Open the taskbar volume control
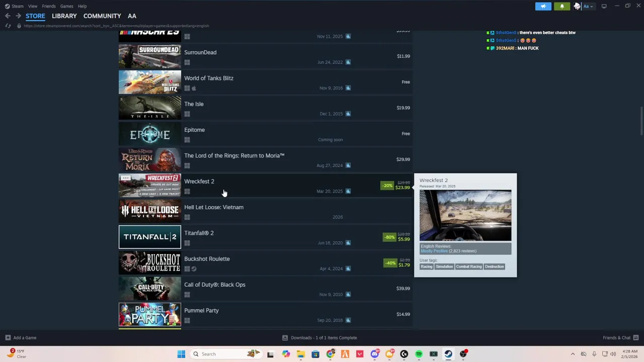This screenshot has width=644, height=362. (x=613, y=354)
